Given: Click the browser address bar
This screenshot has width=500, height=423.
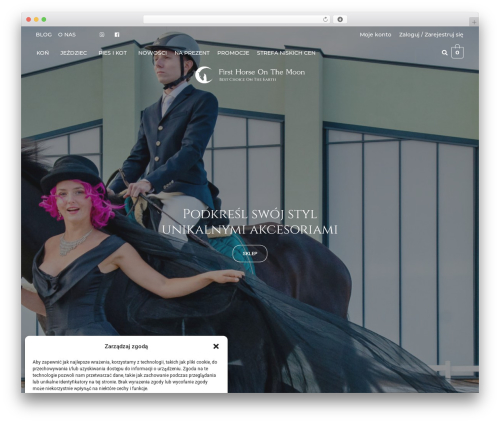Looking at the screenshot, I should click(x=237, y=20).
